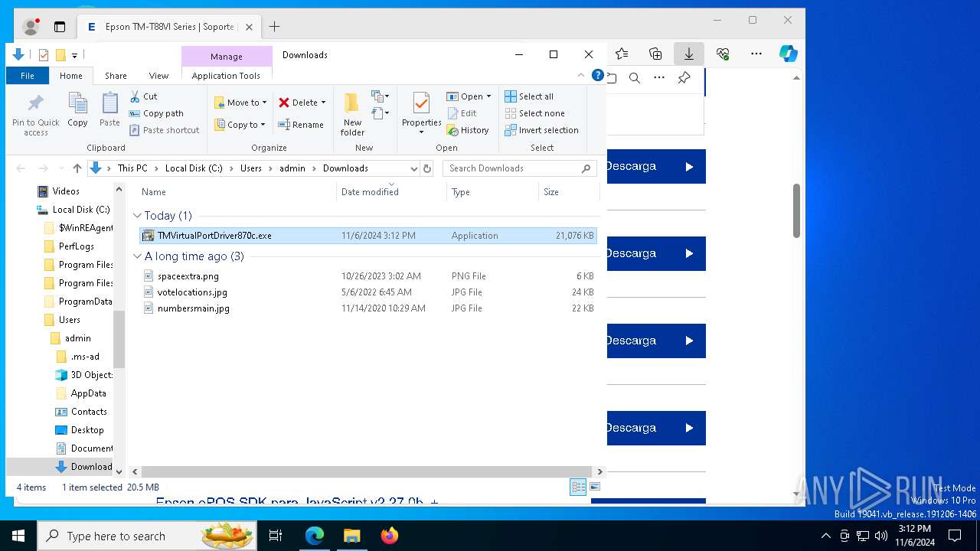
Task: Collapse the Today group
Action: [137, 216]
